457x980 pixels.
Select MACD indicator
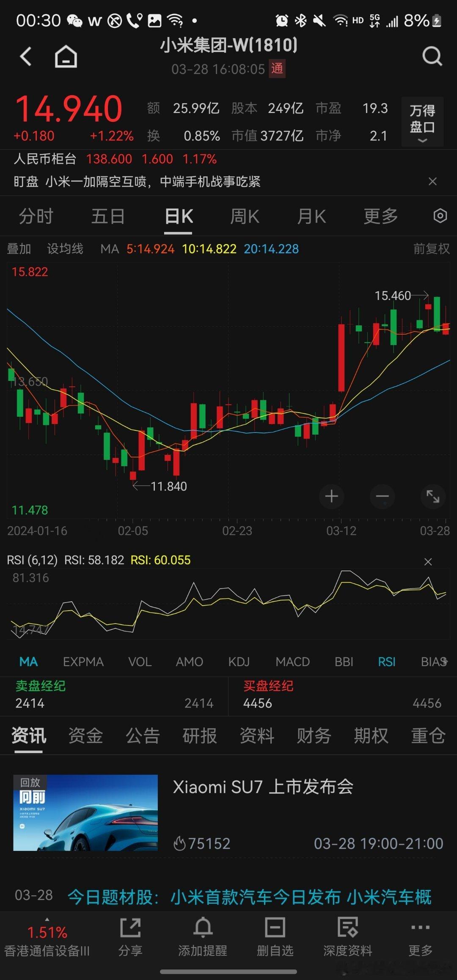click(x=292, y=661)
